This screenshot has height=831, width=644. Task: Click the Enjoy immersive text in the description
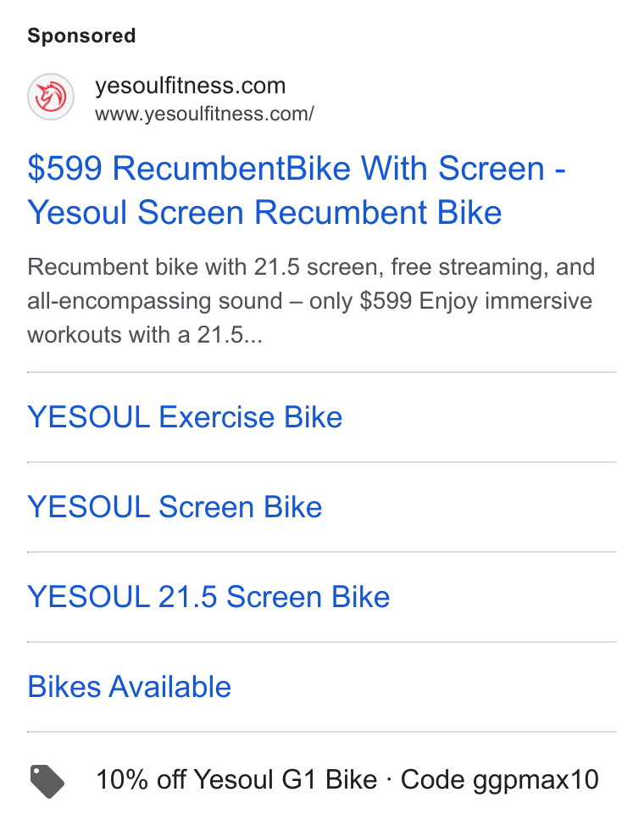pos(505,301)
